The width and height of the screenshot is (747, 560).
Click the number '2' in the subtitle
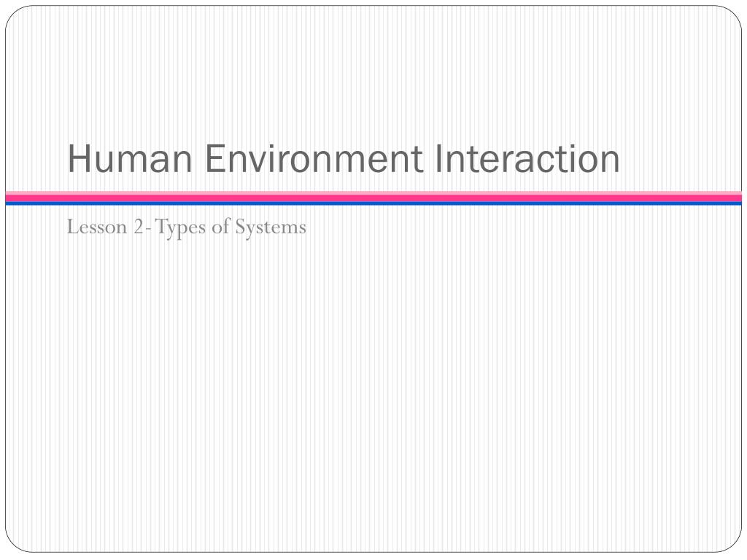[138, 227]
